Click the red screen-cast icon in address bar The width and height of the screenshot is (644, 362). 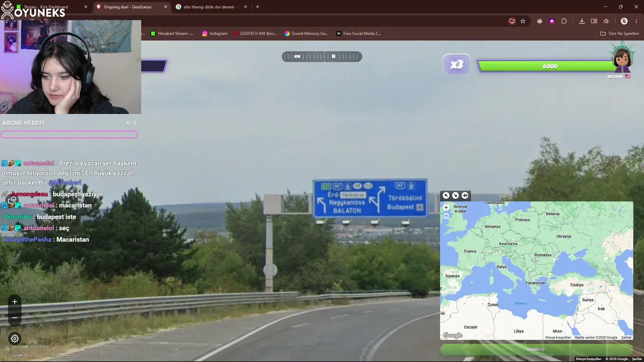[x=512, y=21]
